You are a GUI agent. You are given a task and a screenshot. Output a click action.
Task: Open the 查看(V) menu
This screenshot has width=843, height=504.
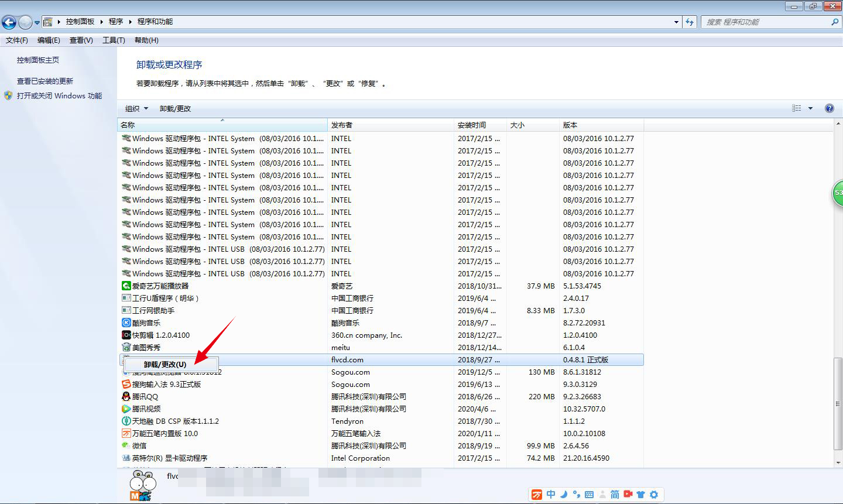point(81,40)
